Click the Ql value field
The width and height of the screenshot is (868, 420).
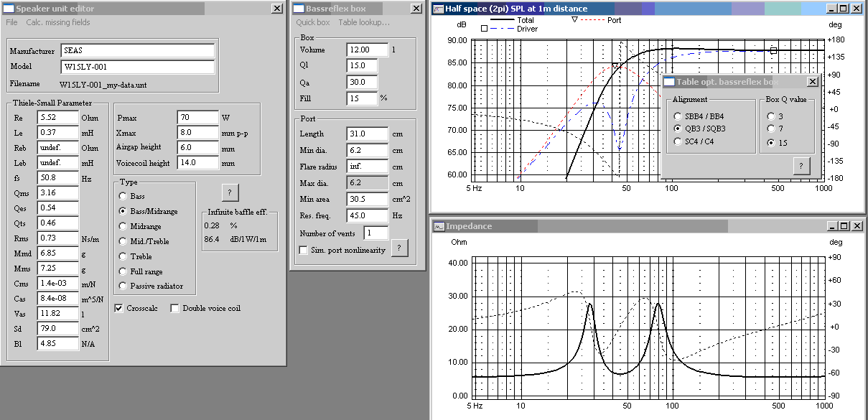point(361,65)
